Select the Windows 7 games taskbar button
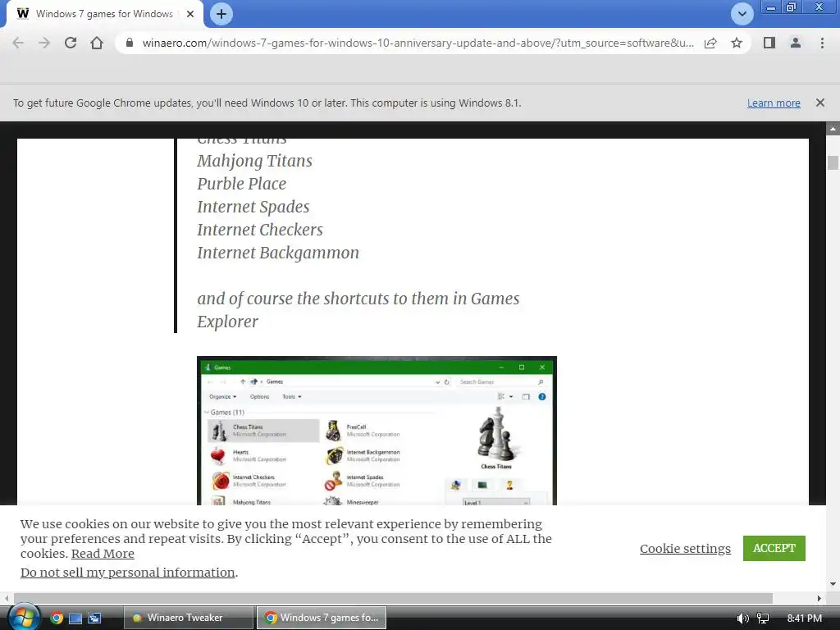840x630 pixels. pyautogui.click(x=322, y=618)
